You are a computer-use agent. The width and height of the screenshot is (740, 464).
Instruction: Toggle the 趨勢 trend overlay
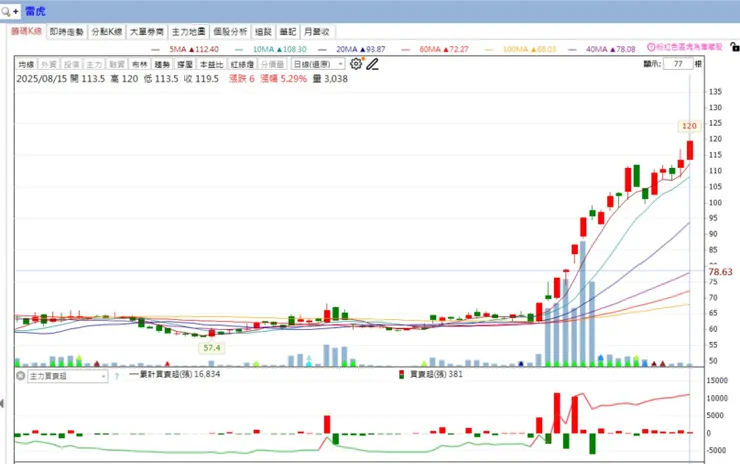[162, 64]
